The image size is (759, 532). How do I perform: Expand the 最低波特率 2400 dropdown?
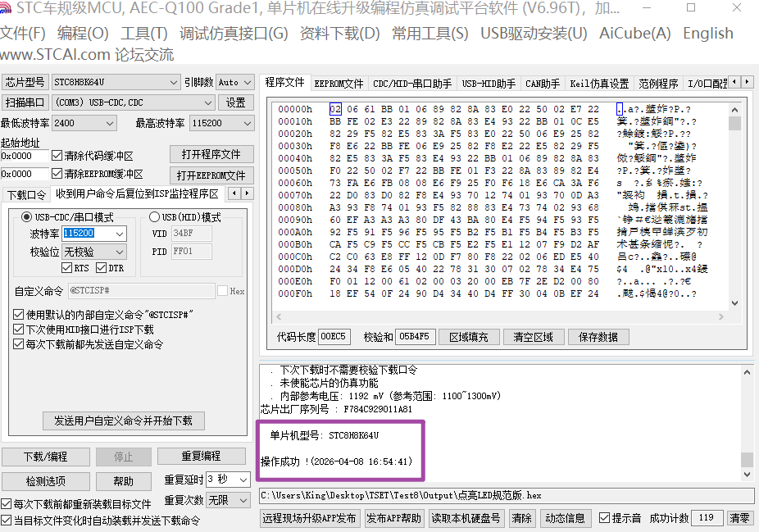coord(110,124)
